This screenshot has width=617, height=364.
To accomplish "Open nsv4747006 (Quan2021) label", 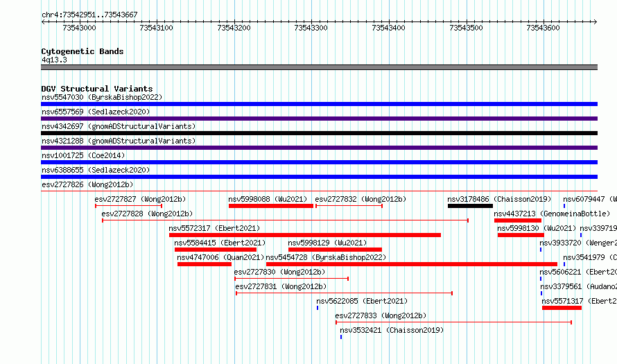I will pyautogui.click(x=220, y=257).
